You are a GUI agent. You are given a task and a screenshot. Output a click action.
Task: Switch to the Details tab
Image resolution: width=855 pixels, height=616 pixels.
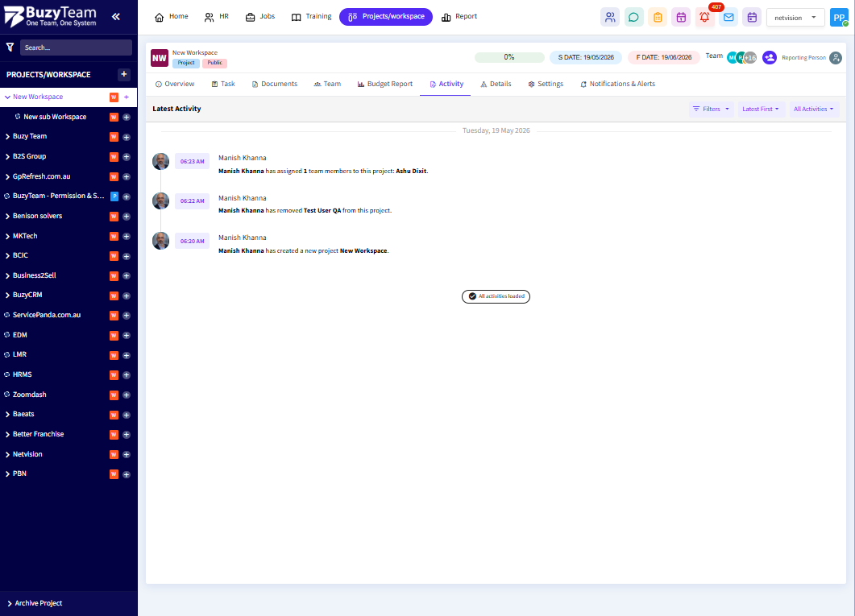496,84
